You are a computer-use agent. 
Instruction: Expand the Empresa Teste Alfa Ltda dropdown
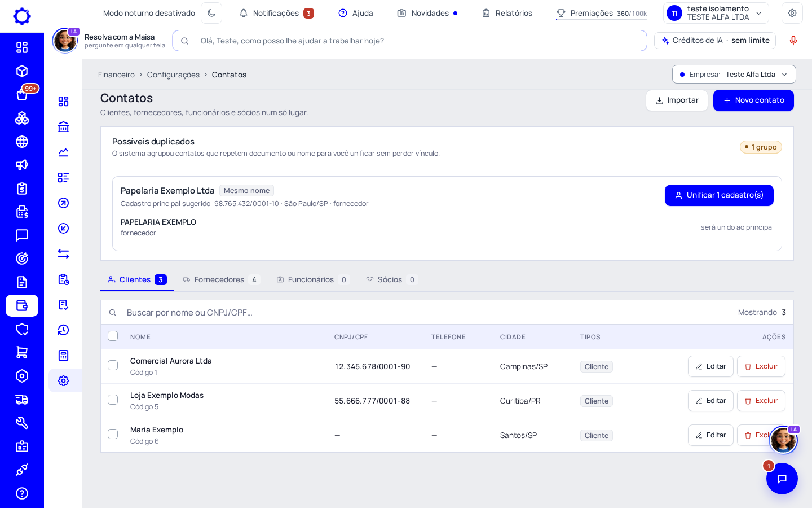pos(734,75)
